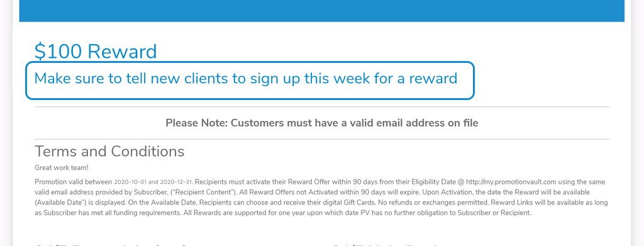Screen dimensions: 644x246
Task: Click the (Available Date") text in terms
Action: pyautogui.click(x=57, y=203)
